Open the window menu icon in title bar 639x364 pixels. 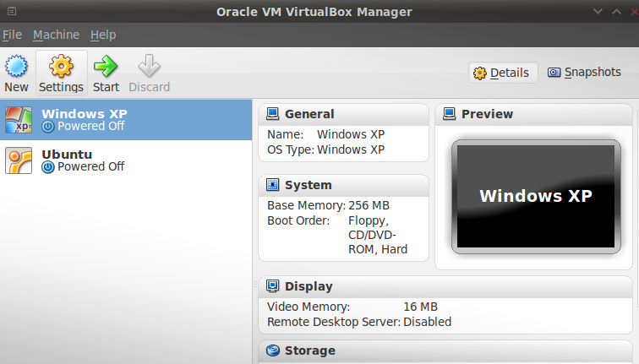click(12, 11)
